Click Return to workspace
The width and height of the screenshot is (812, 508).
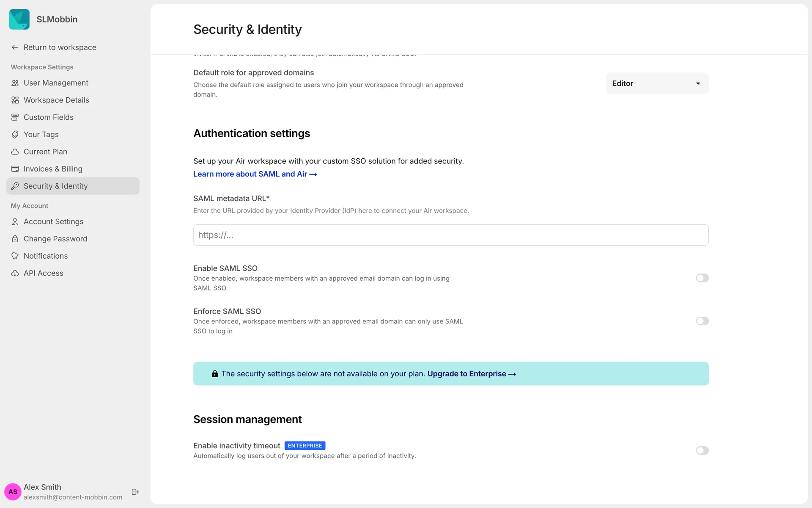point(60,47)
